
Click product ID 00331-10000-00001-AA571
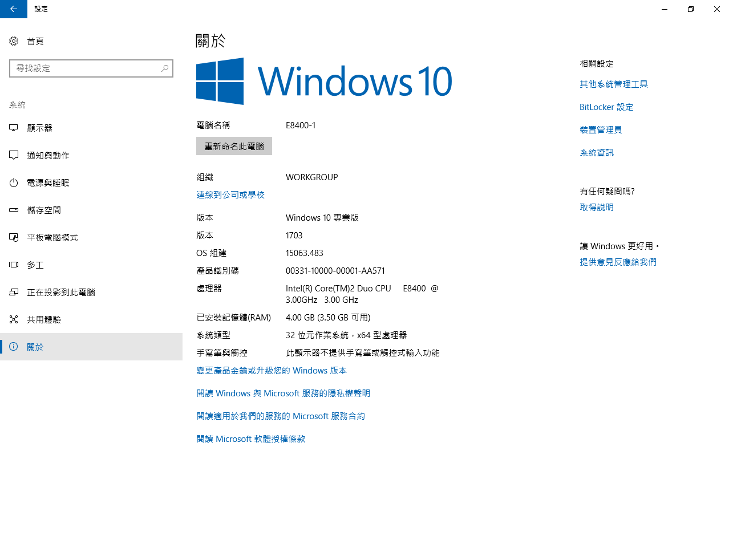coord(335,271)
